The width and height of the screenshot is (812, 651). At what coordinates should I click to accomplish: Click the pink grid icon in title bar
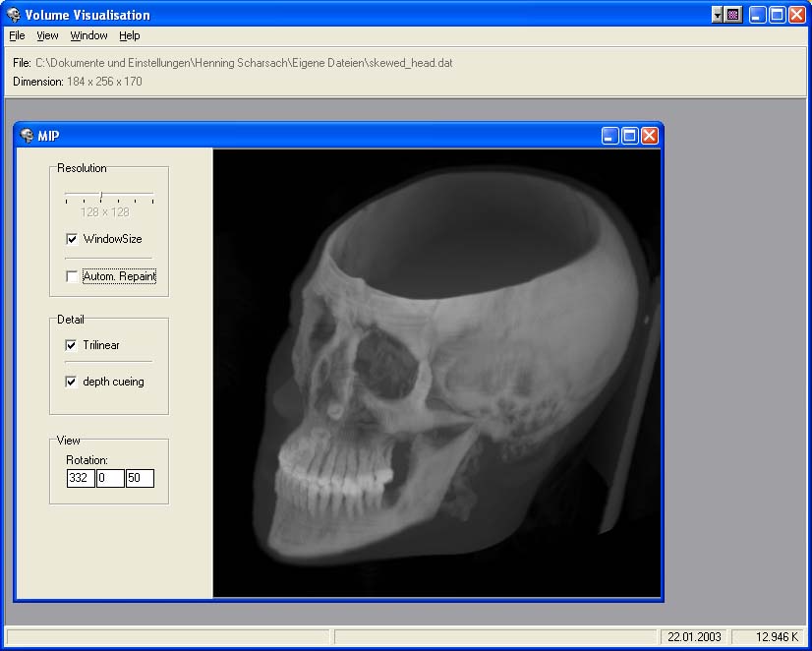[732, 15]
